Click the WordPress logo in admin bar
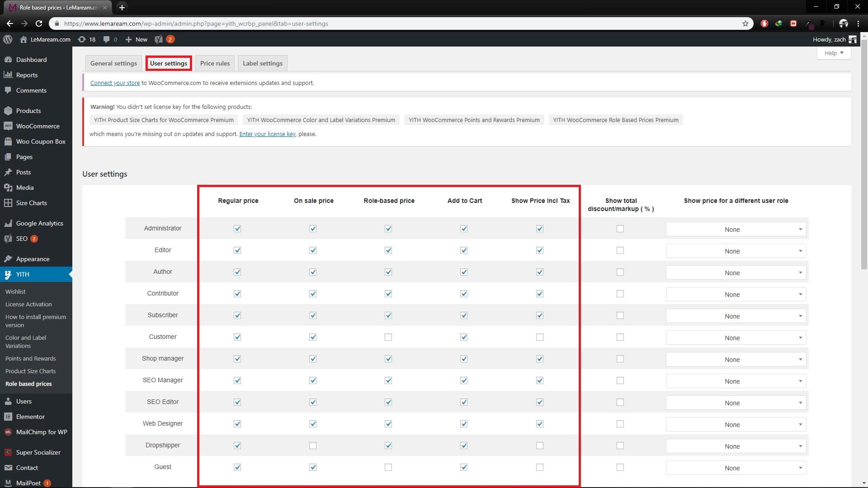 8,39
